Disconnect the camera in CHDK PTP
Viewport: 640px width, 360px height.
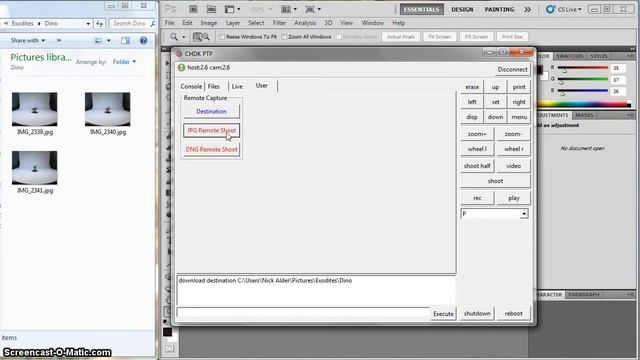tap(512, 69)
